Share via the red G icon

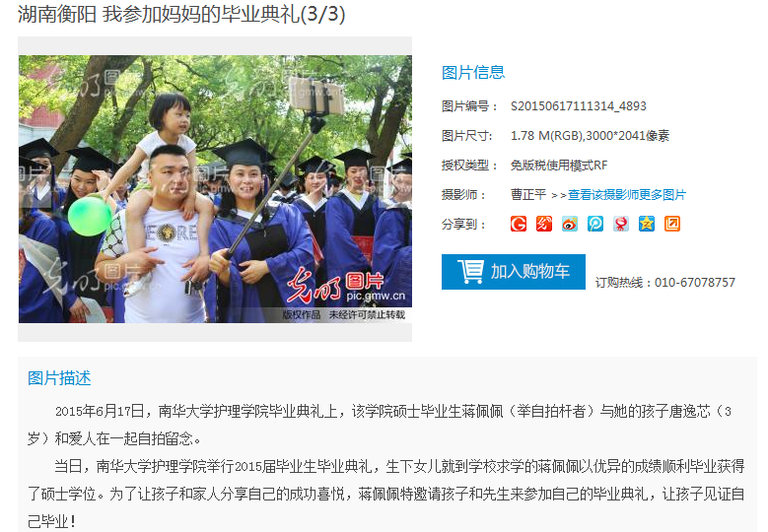click(519, 224)
